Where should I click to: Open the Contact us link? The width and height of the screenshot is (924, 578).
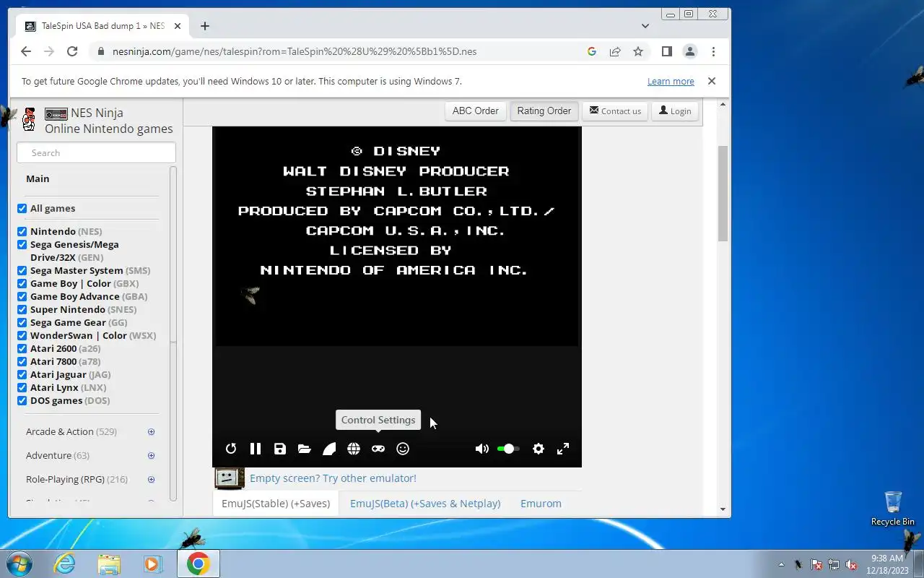click(x=615, y=111)
